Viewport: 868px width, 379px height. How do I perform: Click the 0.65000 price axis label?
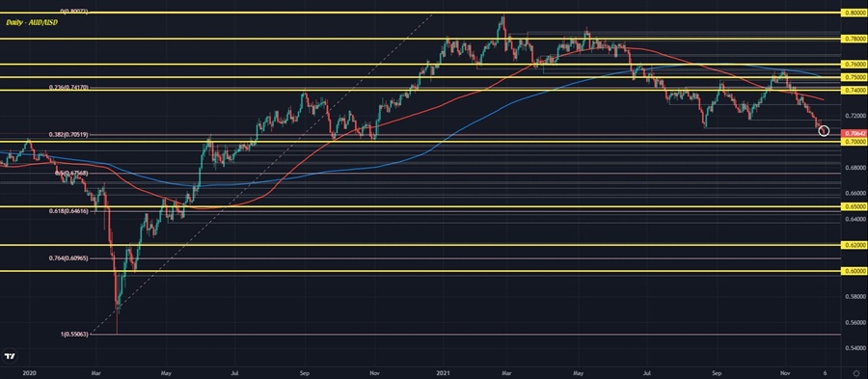(x=854, y=206)
